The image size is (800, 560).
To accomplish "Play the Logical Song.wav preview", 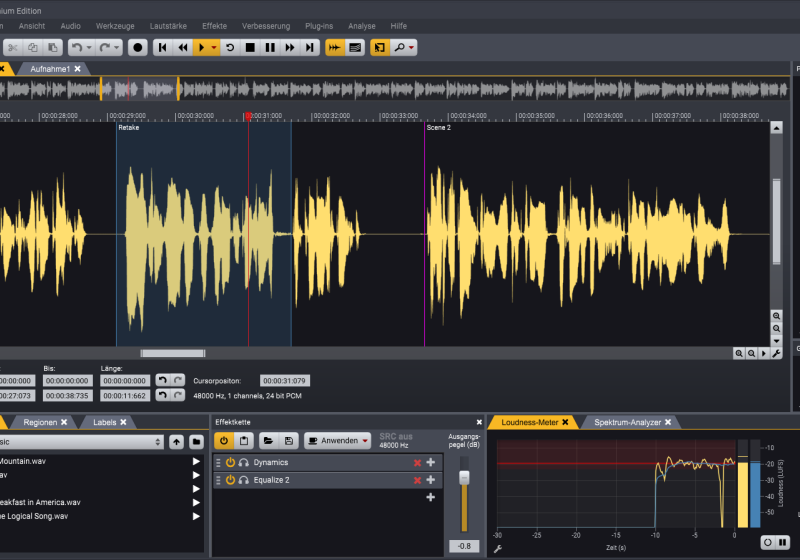I will (196, 516).
